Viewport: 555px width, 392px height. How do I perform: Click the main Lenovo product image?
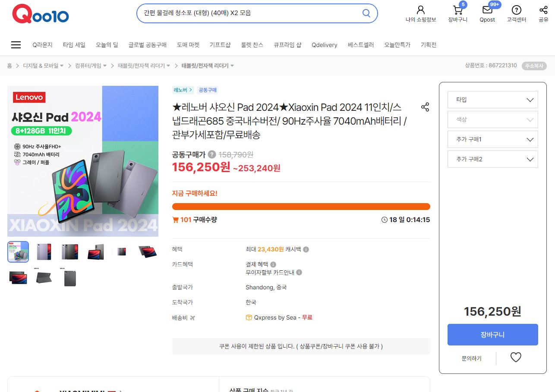click(x=83, y=161)
